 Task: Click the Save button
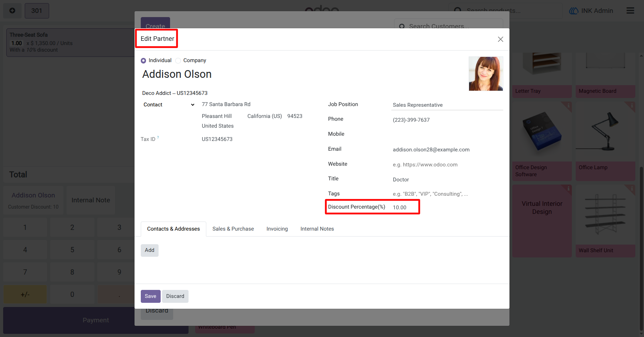tap(151, 296)
